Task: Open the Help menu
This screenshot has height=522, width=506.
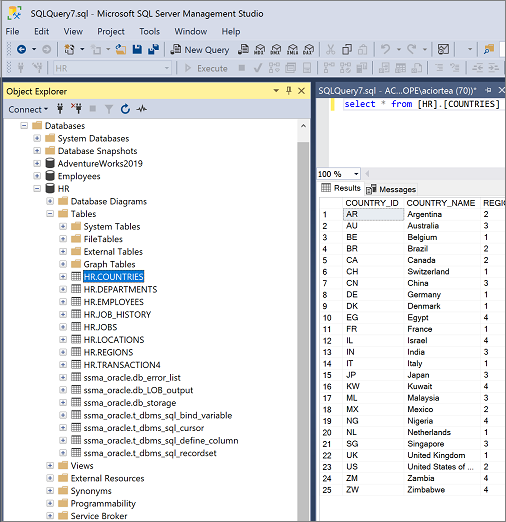Action: pos(231,32)
